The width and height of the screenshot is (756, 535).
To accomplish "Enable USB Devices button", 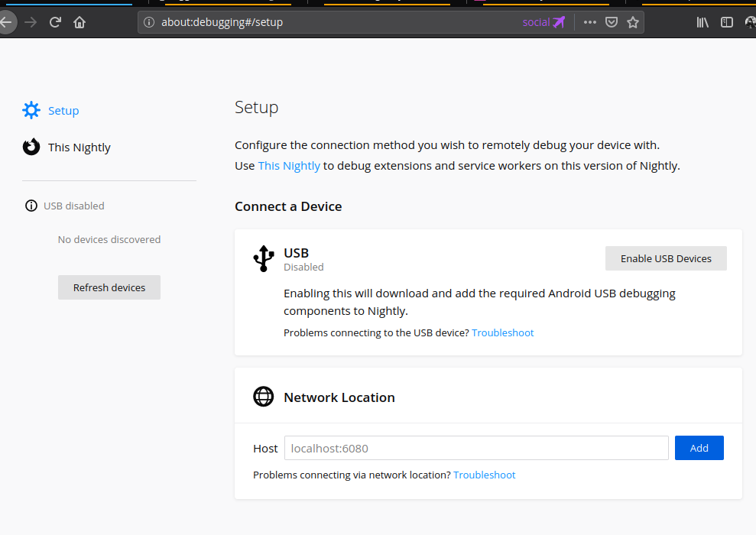I will [666, 259].
